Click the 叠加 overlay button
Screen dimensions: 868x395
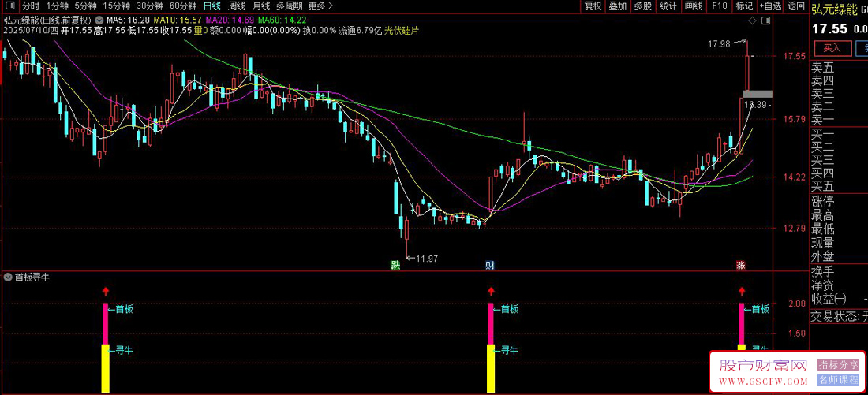[x=618, y=6]
